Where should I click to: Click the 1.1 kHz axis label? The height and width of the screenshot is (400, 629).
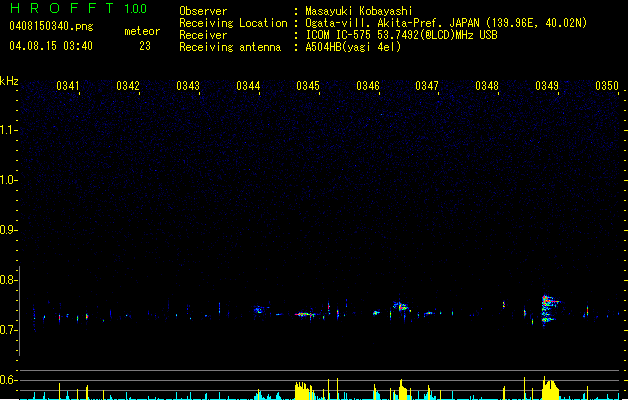9,130
